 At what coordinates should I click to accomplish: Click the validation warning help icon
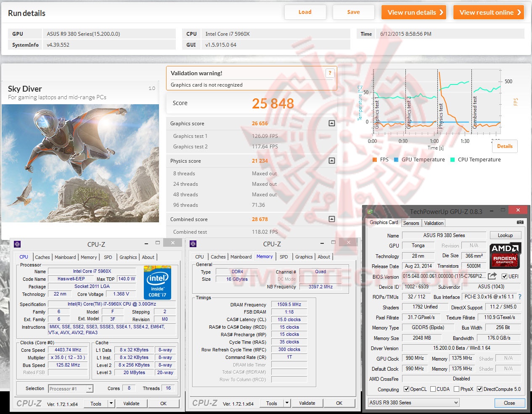330,73
